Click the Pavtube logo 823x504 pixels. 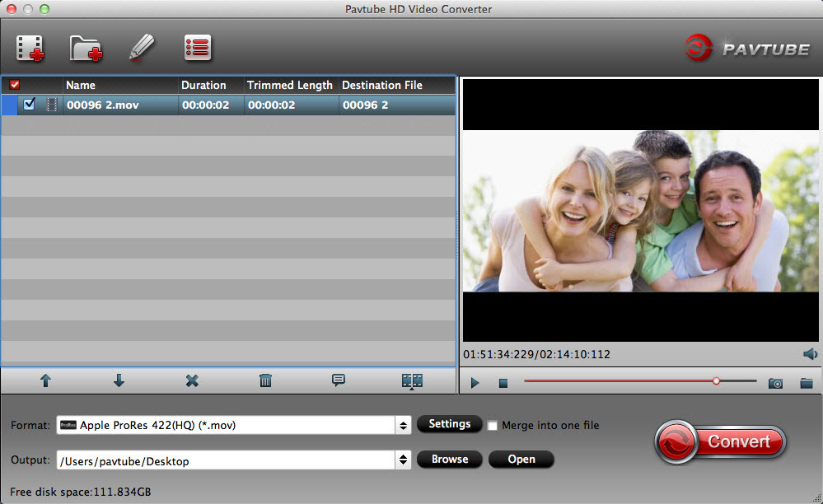coord(747,49)
